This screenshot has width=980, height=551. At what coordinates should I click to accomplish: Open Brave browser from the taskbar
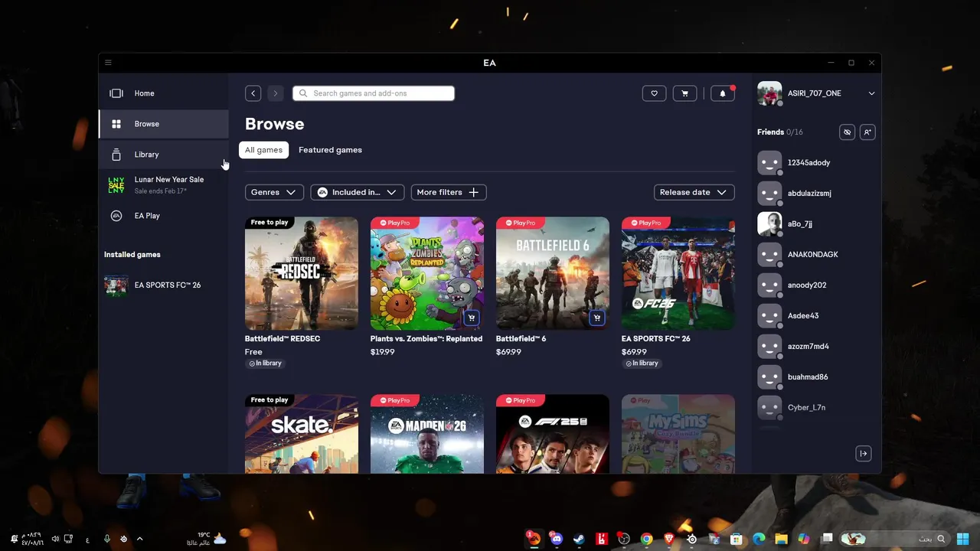point(669,539)
